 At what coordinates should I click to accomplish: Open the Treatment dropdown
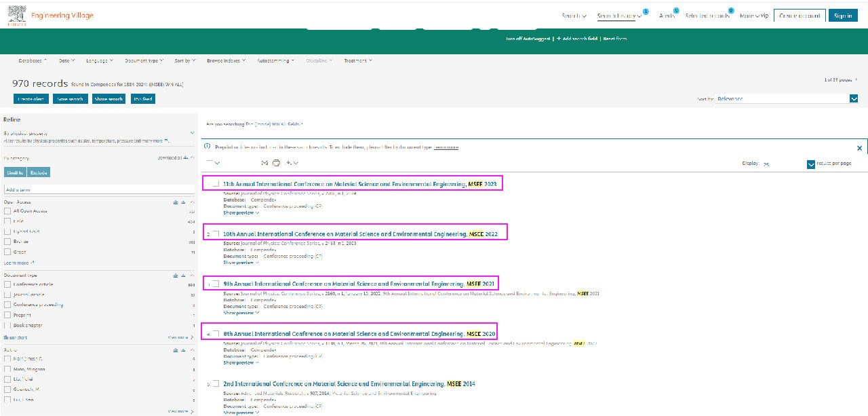pos(358,60)
